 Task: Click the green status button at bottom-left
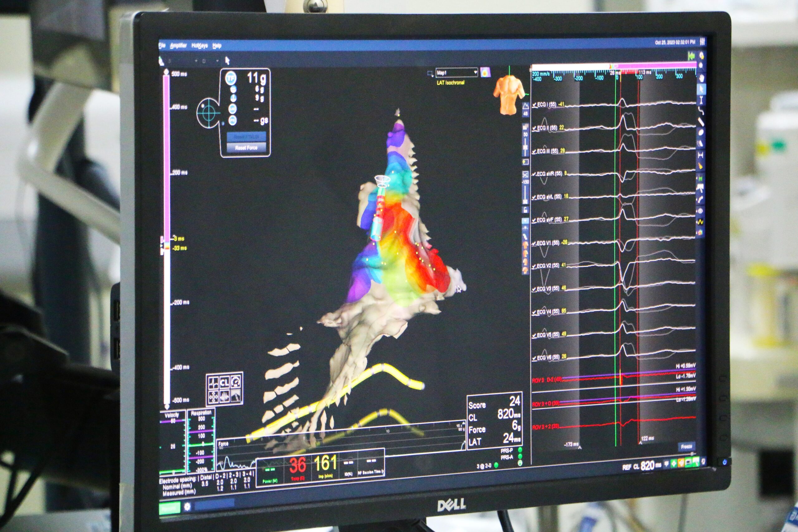169,508
